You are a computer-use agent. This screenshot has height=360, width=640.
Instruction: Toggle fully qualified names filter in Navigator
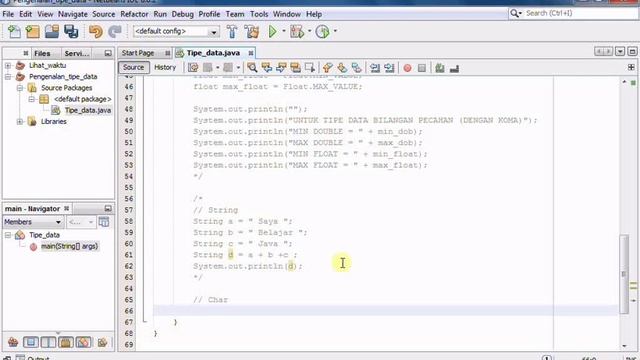click(x=102, y=342)
